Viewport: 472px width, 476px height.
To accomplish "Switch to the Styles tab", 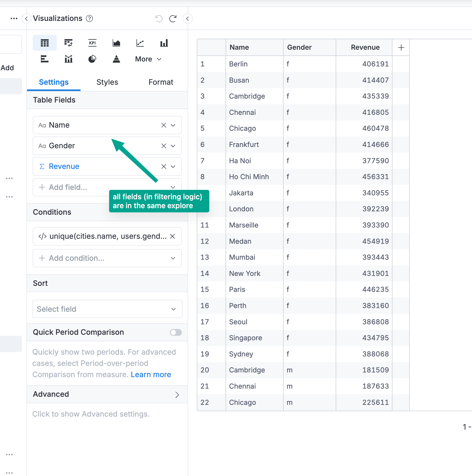I will (x=107, y=82).
